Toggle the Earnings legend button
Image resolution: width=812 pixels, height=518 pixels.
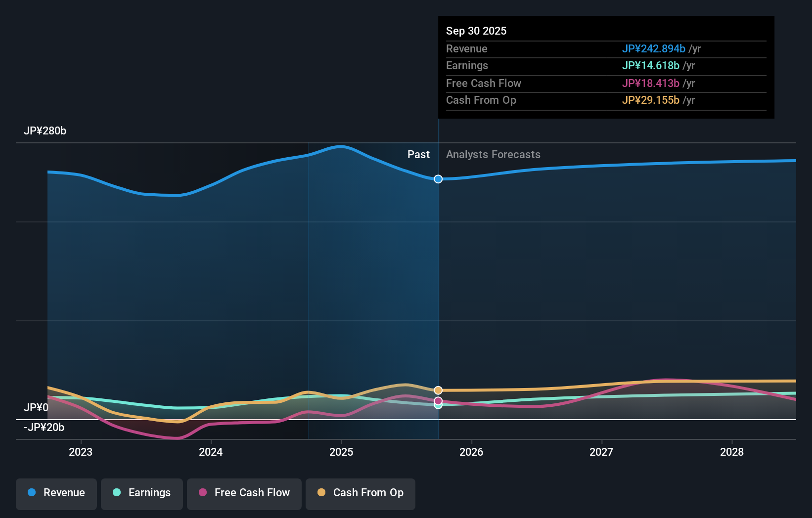pyautogui.click(x=142, y=494)
